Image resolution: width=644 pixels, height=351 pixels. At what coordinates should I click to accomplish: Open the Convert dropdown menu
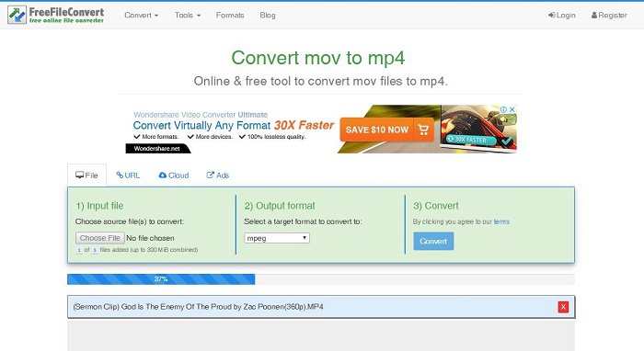(x=141, y=16)
